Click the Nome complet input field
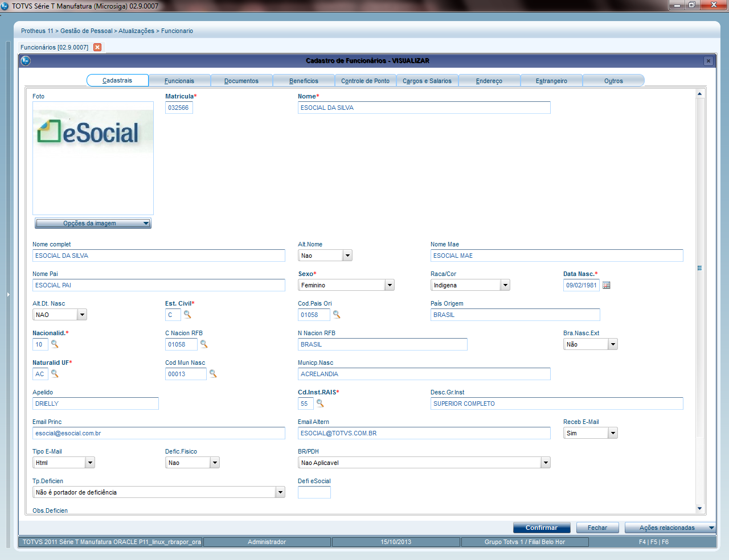The image size is (729, 560). 159,256
